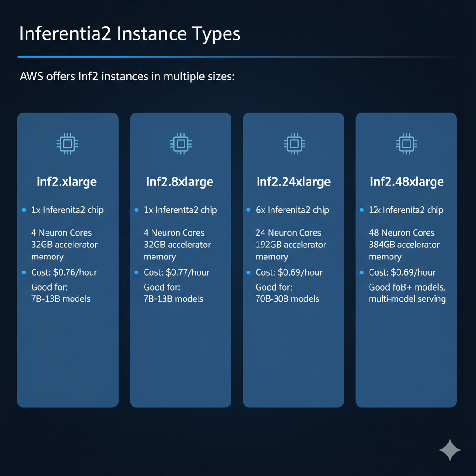This screenshot has width=476, height=476.
Task: Click the "24 Neuron Cores" text
Action: click(288, 233)
